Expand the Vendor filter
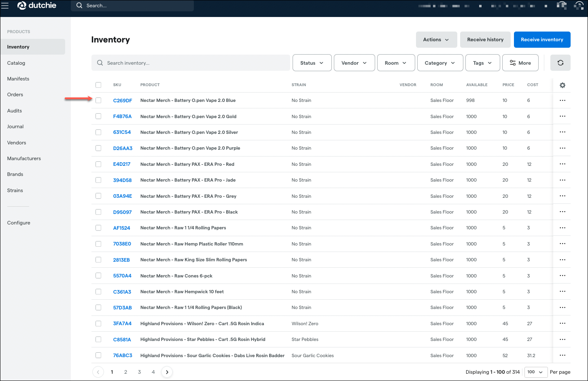Screen dimensions: 588x381 [x=354, y=63]
